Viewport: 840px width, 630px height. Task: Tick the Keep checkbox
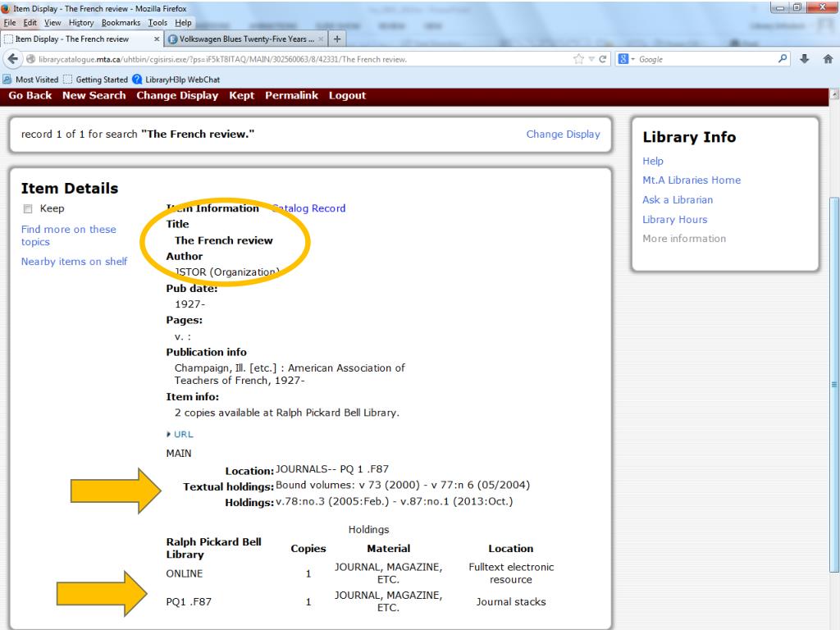click(x=28, y=208)
